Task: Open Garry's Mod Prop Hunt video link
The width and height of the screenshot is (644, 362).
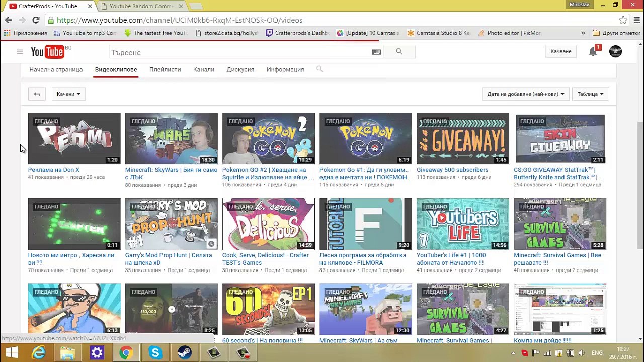Action: (169, 259)
